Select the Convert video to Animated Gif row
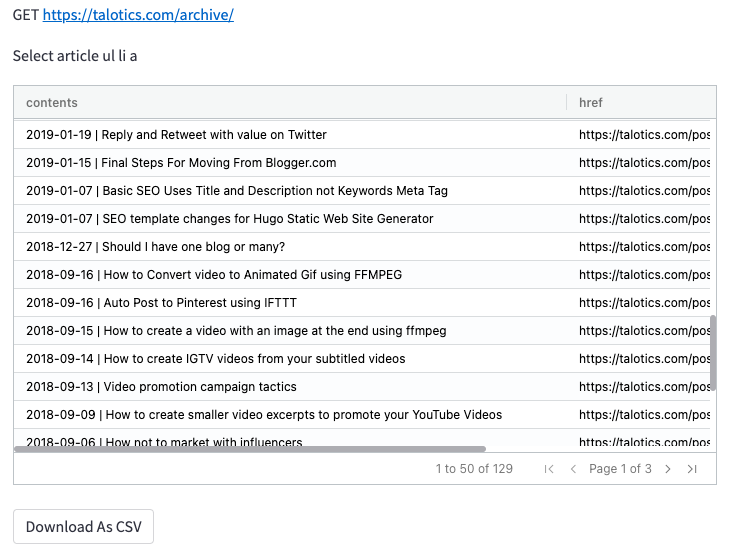Viewport: 734px width, 552px height. (214, 275)
